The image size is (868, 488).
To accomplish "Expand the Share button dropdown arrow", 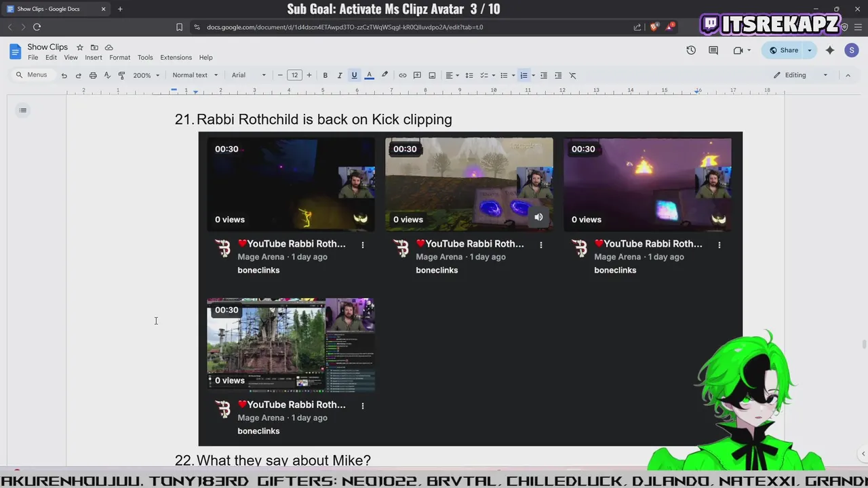I will pos(809,50).
